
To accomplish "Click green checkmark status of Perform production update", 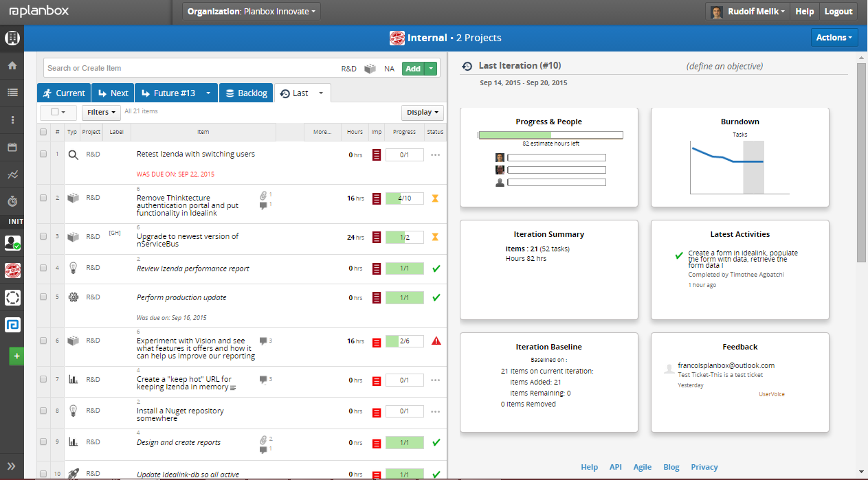I will [x=436, y=297].
